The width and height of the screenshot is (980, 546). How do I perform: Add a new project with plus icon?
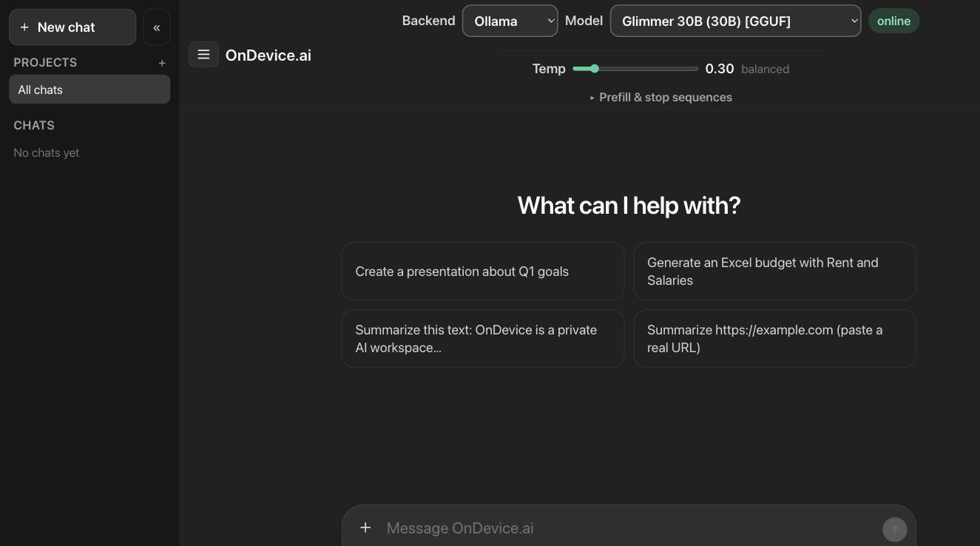pos(162,63)
